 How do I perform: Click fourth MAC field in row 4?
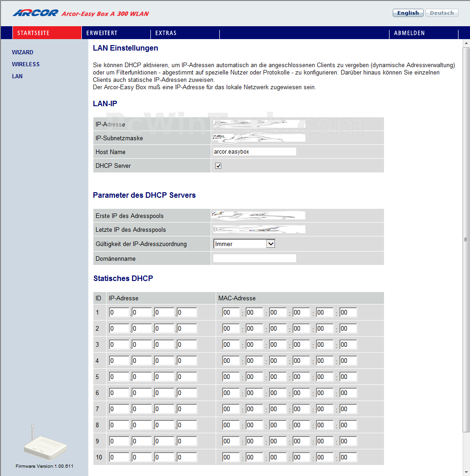tap(301, 361)
